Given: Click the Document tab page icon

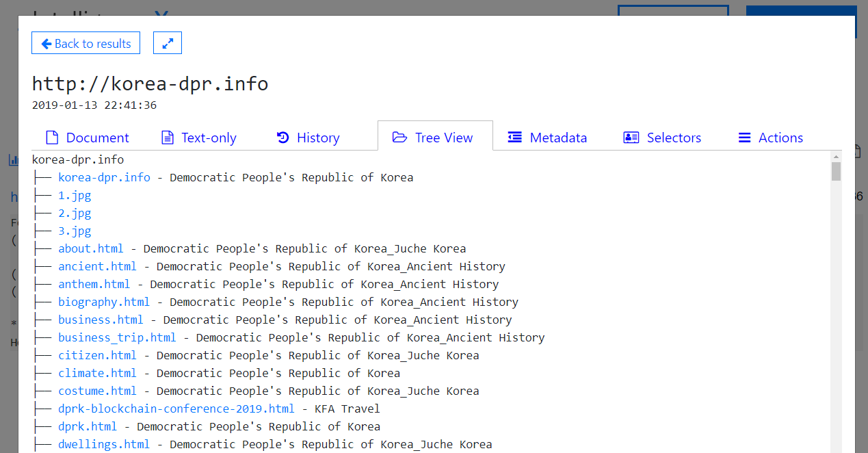Looking at the screenshot, I should 52,138.
